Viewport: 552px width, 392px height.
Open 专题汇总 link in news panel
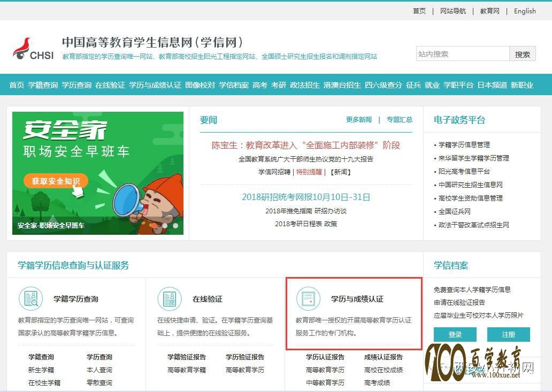(x=400, y=120)
